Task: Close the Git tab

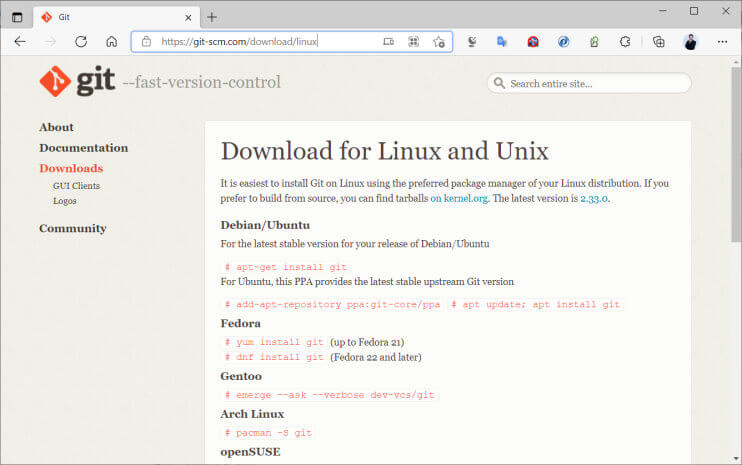Action: point(188,18)
